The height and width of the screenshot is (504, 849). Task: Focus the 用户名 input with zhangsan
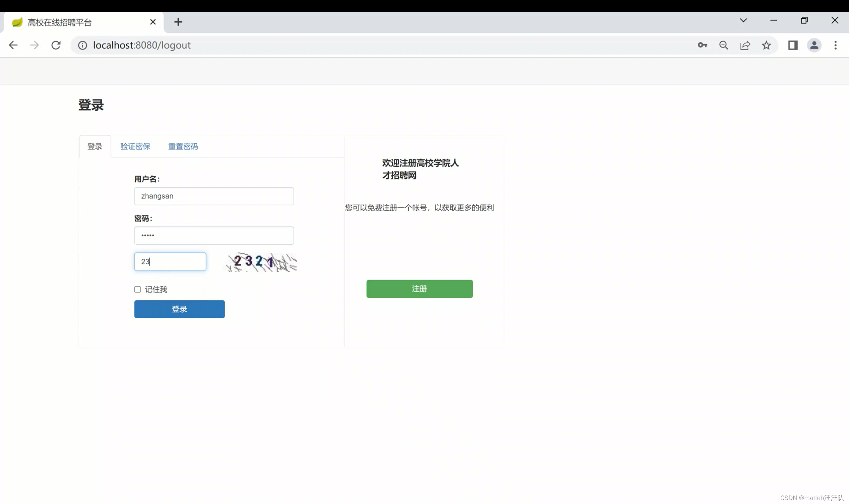pyautogui.click(x=214, y=196)
